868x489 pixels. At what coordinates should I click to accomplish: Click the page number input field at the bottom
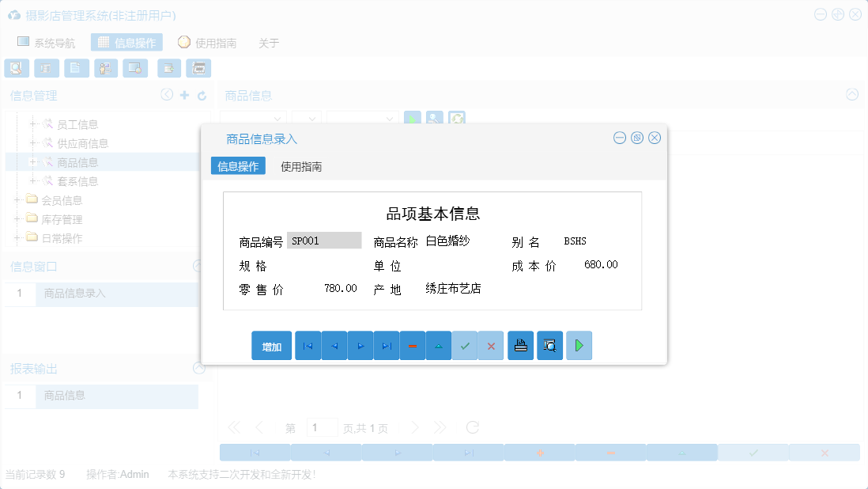(x=323, y=427)
